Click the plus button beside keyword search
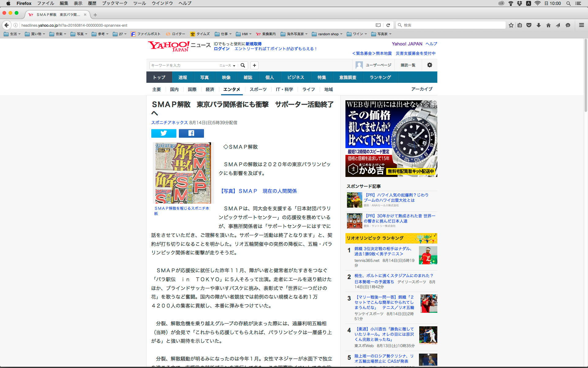Viewport: 588px width, 368px height. point(254,65)
